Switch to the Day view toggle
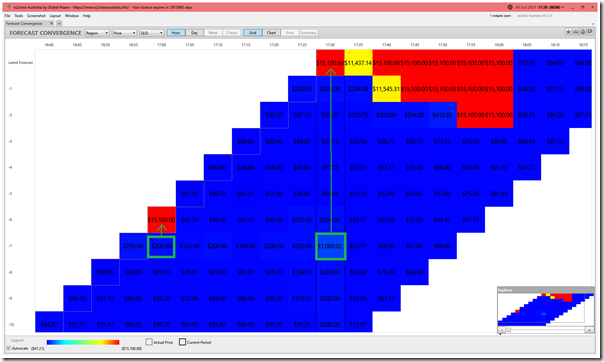This screenshot has height=362, width=604. [195, 33]
